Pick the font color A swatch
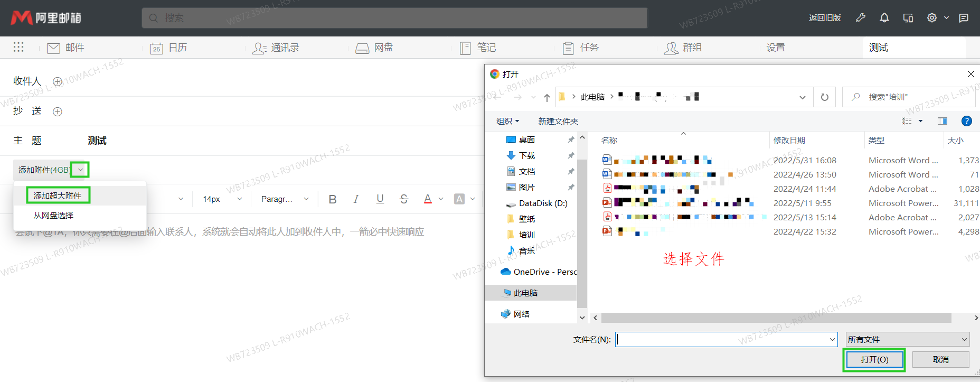This screenshot has width=980, height=382. (428, 199)
